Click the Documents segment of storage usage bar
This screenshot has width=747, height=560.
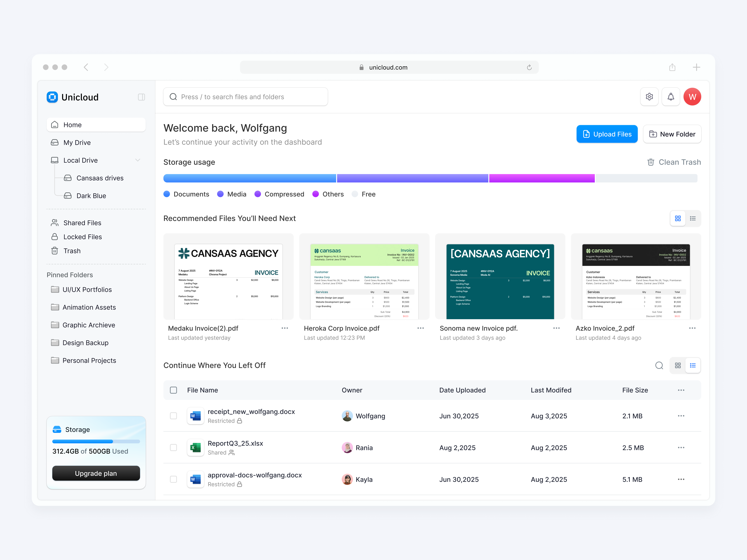(x=249, y=178)
